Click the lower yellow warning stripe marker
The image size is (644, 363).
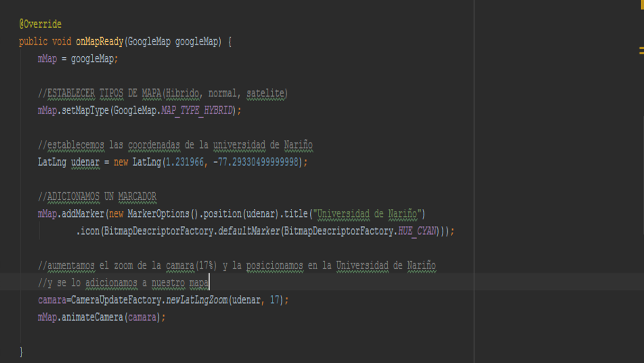[642, 53]
